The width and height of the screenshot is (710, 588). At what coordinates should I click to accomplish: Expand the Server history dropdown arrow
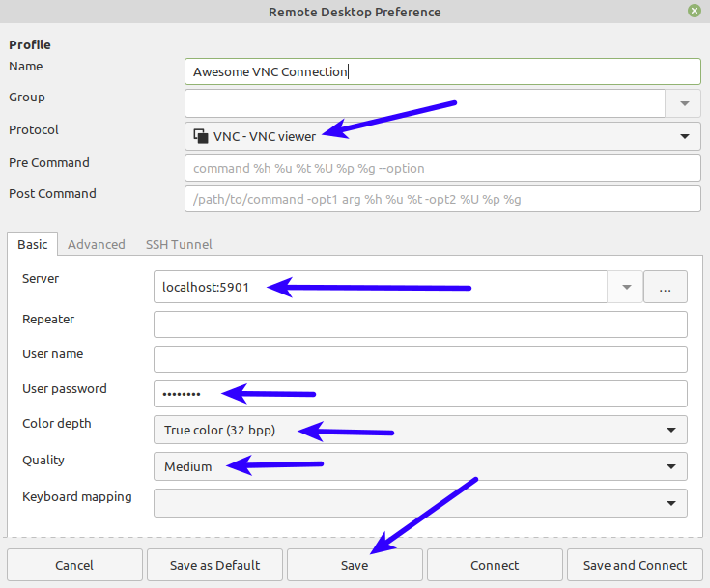pos(626,287)
